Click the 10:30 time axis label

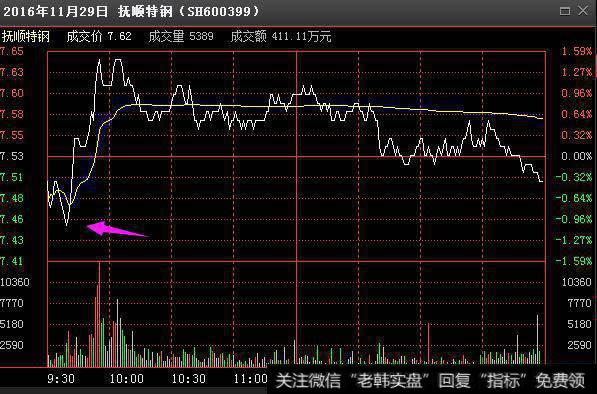point(189,379)
